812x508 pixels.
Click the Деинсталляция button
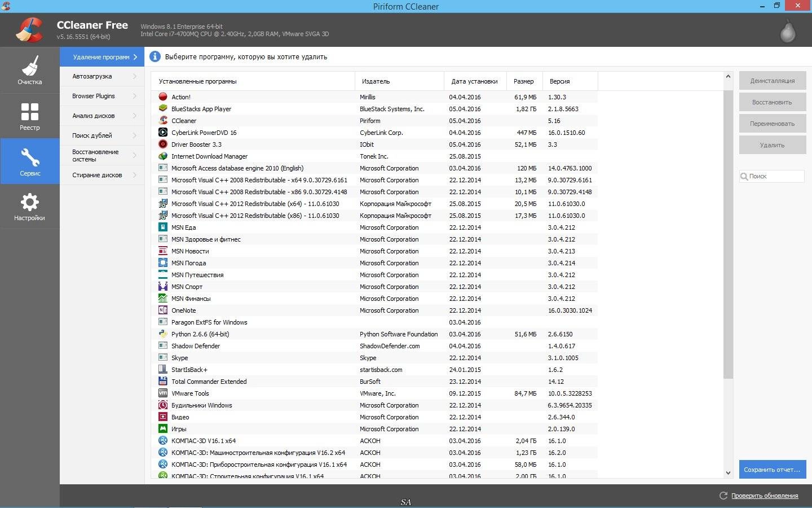click(x=773, y=81)
